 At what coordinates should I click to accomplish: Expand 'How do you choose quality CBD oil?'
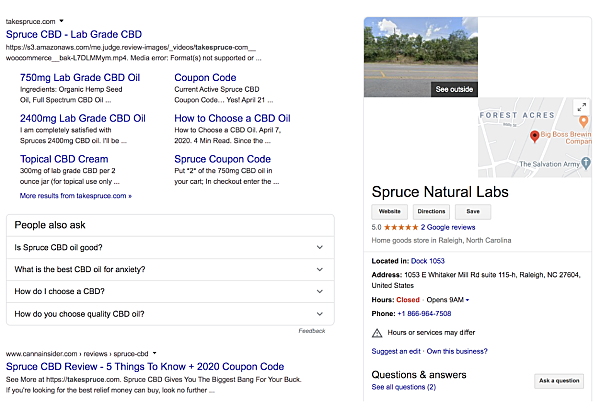tap(170, 314)
